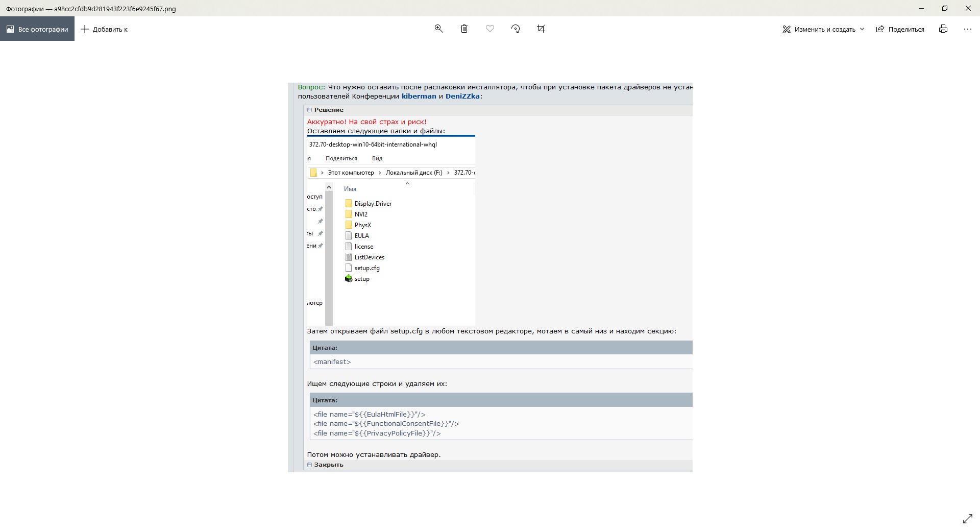Click the ListDevices file name
Screen dimensions: 980x531
(370, 257)
